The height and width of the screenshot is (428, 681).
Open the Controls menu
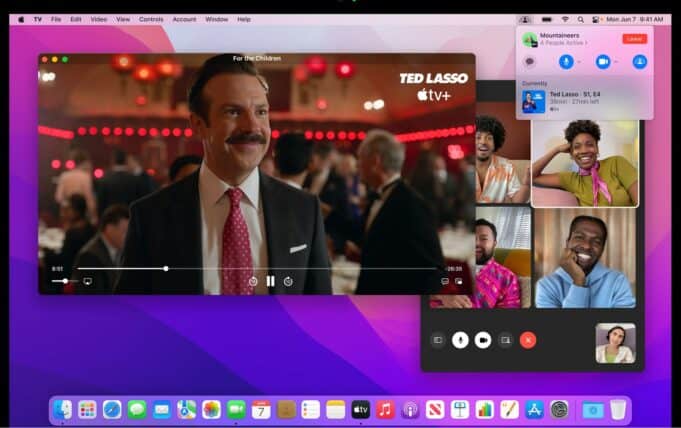tap(151, 20)
